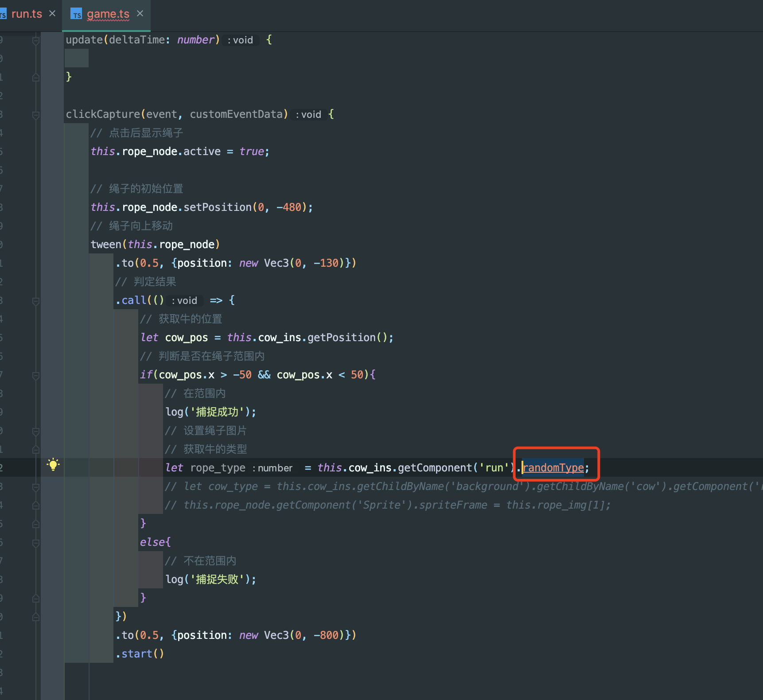The image size is (763, 700).
Task: Click fold end marker of update method
Action: click(36, 78)
